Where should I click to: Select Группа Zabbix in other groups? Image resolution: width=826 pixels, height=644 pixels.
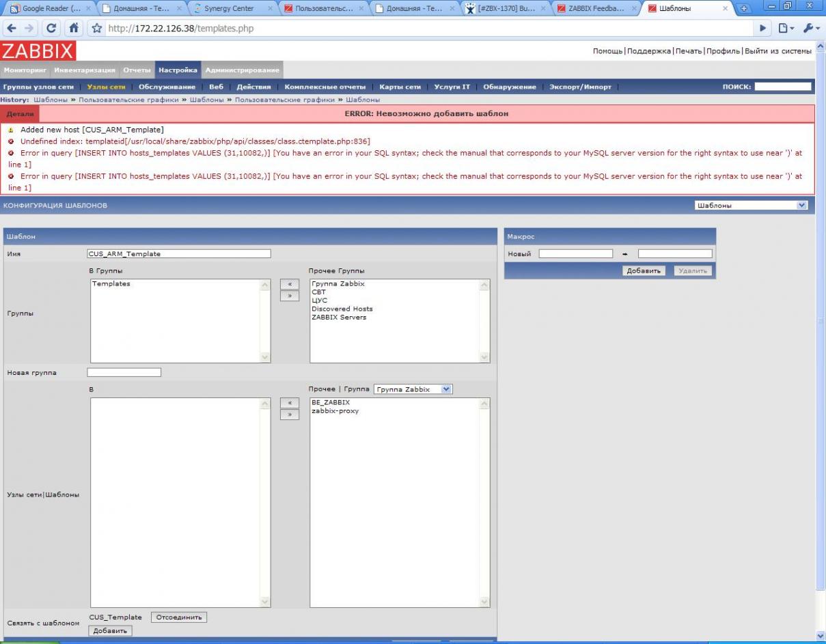pos(338,283)
